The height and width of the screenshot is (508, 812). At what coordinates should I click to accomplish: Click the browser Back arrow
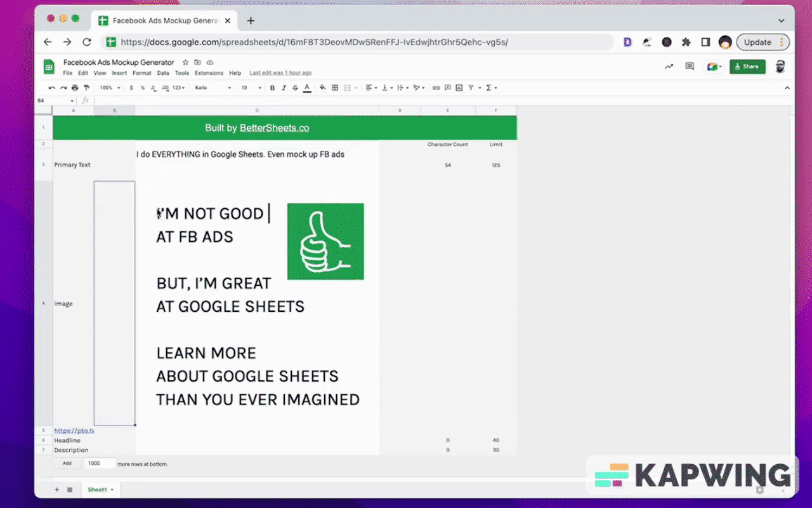[48, 42]
